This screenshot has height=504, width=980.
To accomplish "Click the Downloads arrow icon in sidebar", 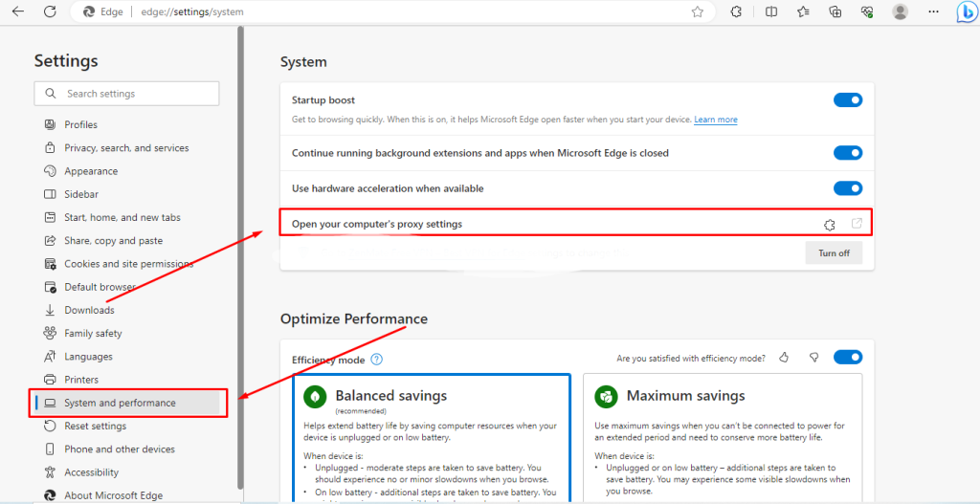I will pyautogui.click(x=50, y=311).
